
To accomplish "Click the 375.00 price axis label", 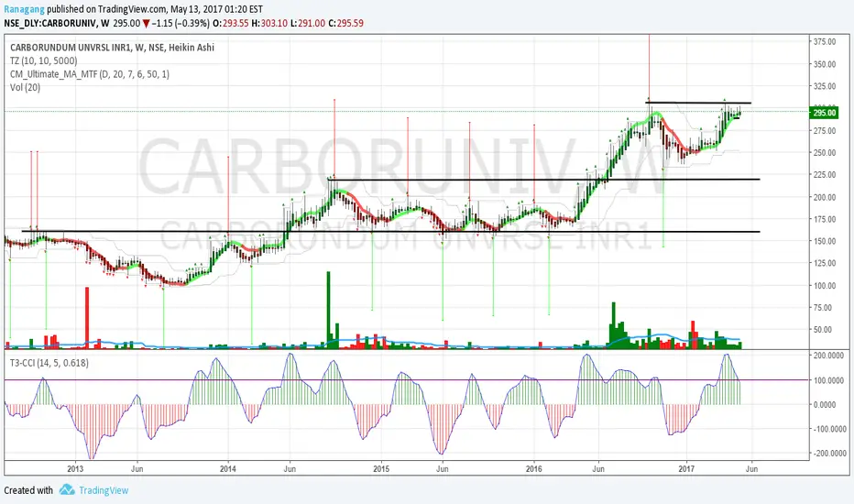I will 825,42.
